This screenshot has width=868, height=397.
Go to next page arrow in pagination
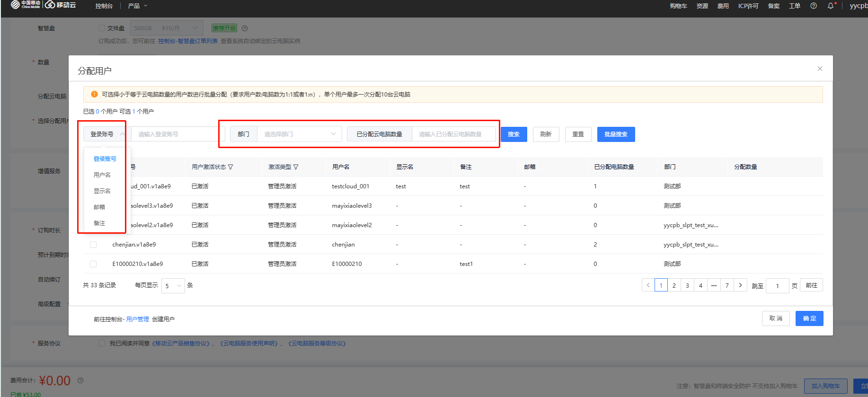[741, 285]
